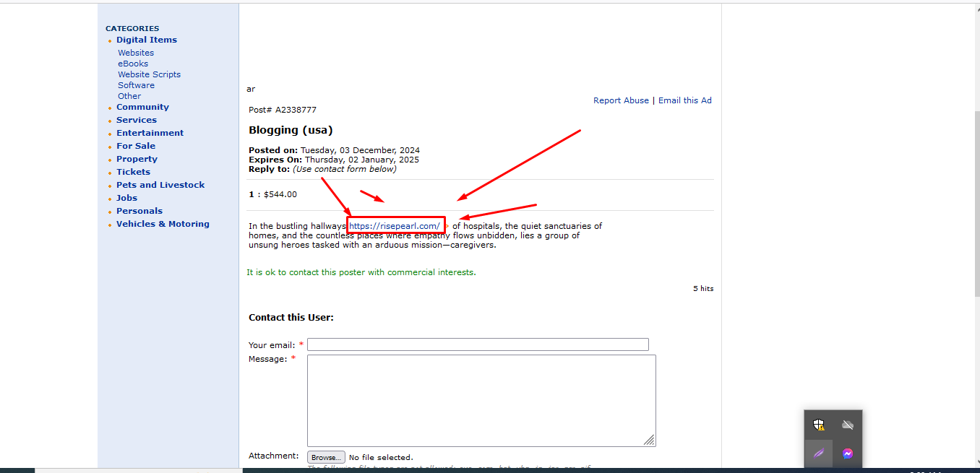Open the Services category

point(137,120)
